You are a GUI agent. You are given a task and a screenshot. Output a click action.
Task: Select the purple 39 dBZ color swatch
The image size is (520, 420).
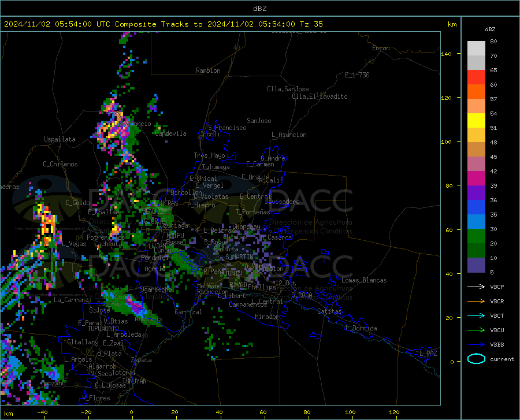pos(476,193)
